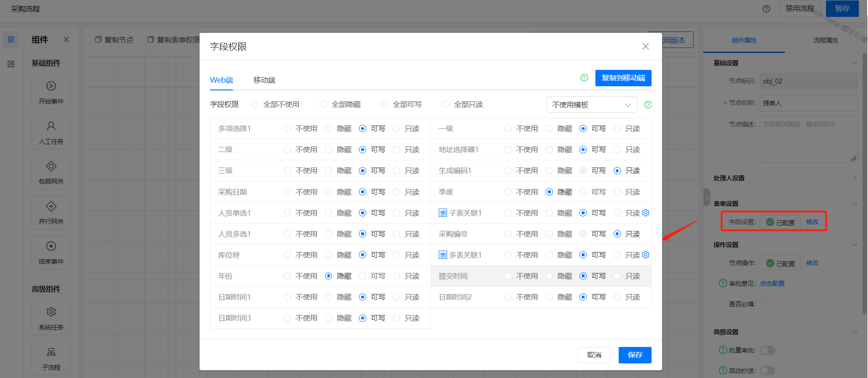Click the 复制到移动端 button
The height and width of the screenshot is (378, 868).
point(623,78)
